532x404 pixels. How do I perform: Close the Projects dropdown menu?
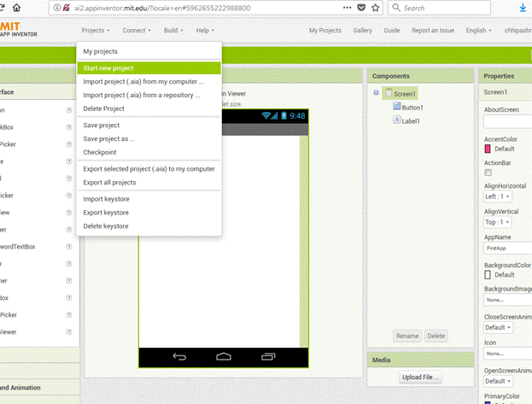tap(96, 31)
